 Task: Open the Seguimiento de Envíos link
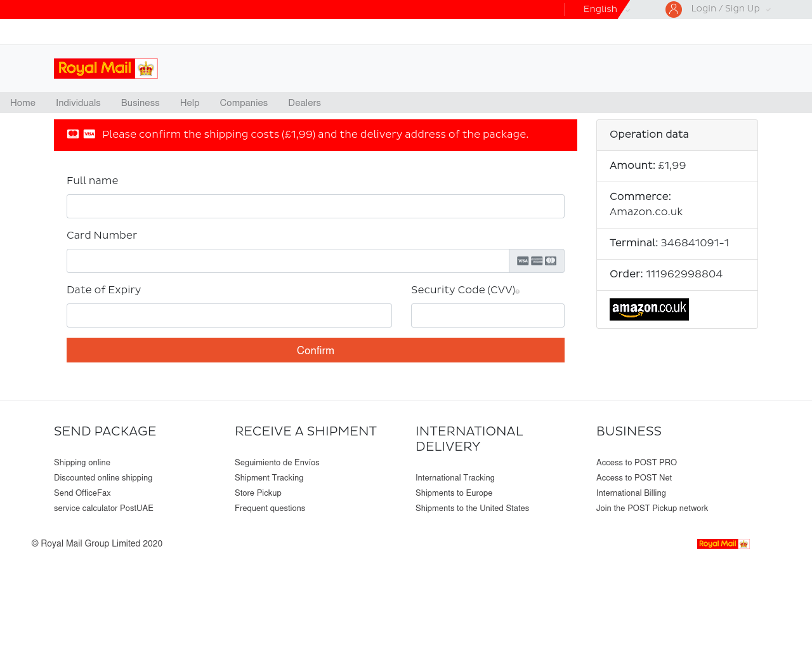point(277,463)
